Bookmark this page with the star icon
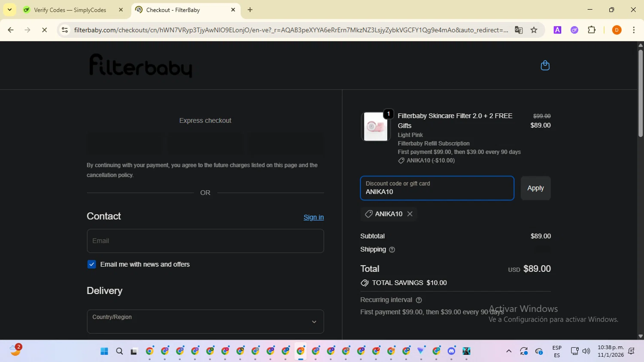The image size is (644, 362). [534, 30]
